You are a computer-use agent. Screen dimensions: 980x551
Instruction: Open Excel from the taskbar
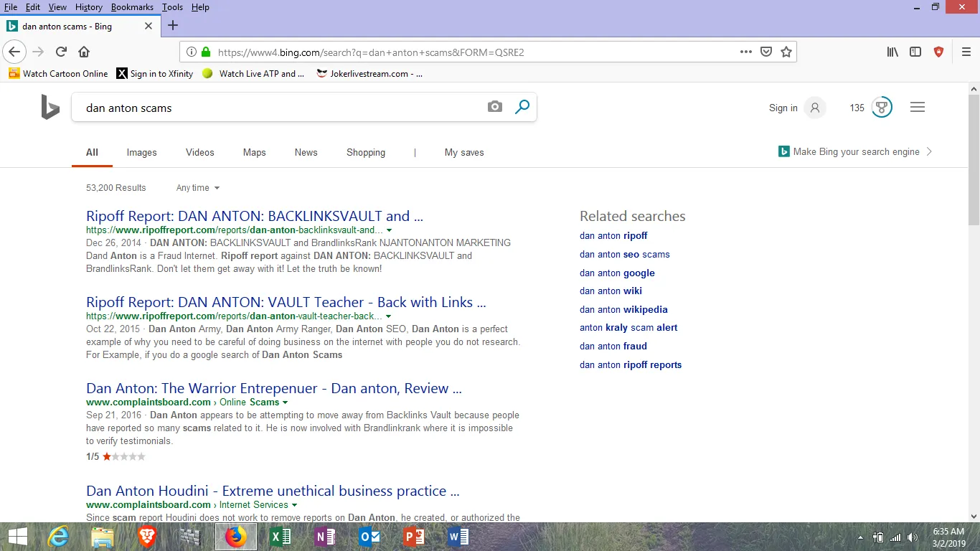281,537
